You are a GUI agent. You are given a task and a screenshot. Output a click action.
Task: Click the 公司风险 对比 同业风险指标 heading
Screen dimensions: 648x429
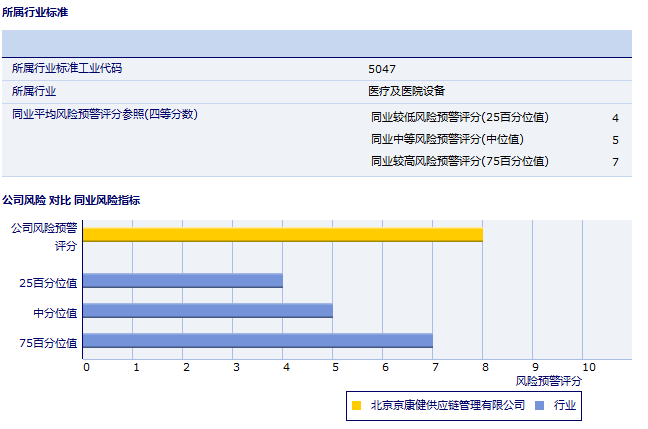71,200
